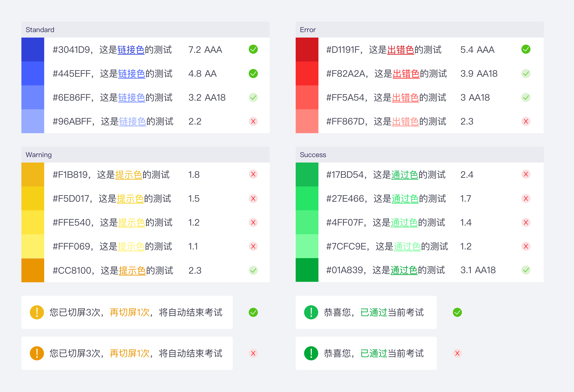Click the red X icon in #96ABFF row
The width and height of the screenshot is (574, 392).
(253, 122)
